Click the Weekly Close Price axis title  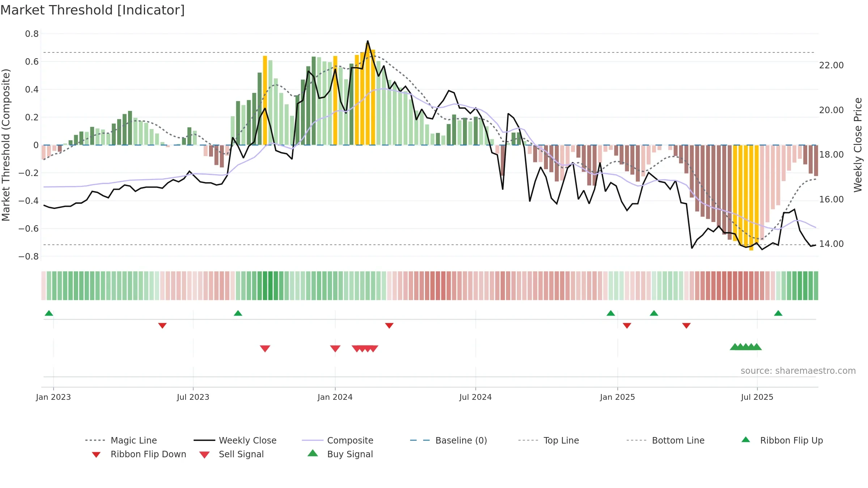pos(858,145)
